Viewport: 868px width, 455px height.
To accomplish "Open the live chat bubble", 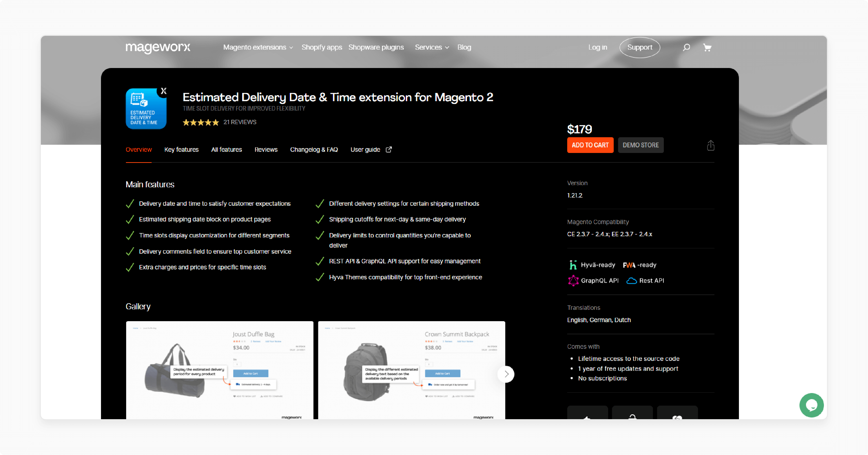I will pos(811,405).
